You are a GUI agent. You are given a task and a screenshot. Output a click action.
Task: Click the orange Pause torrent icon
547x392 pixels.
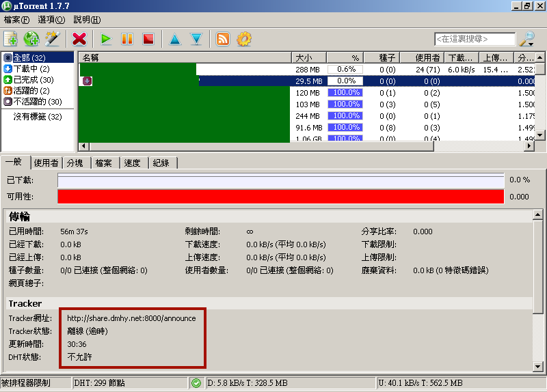127,39
